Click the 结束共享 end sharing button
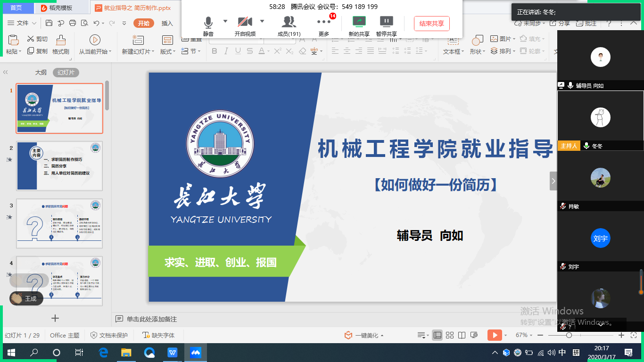 click(x=431, y=24)
